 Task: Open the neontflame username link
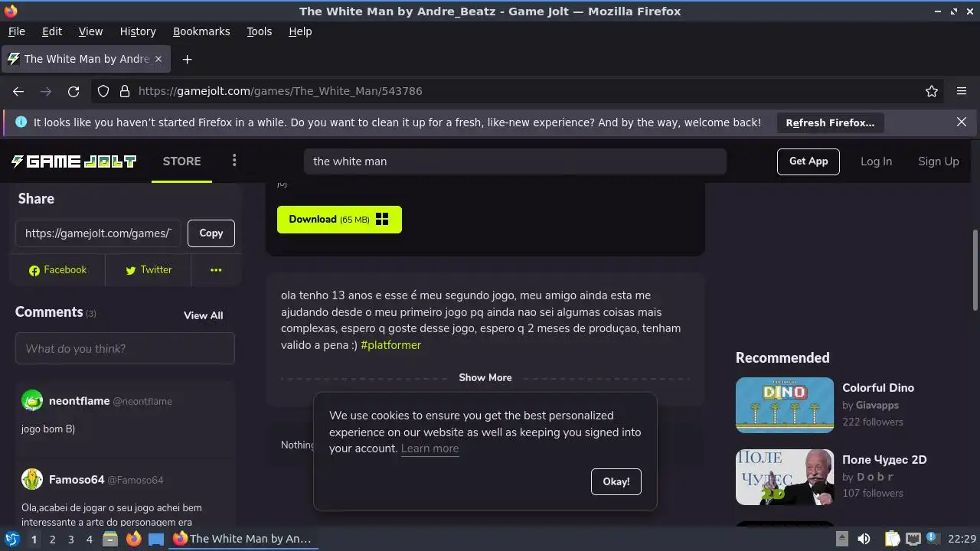click(80, 401)
